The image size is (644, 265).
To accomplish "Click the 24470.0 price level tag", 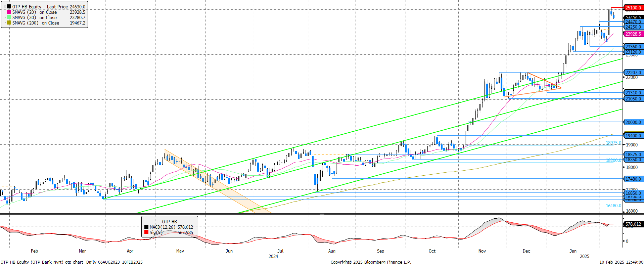I will 633,22.
